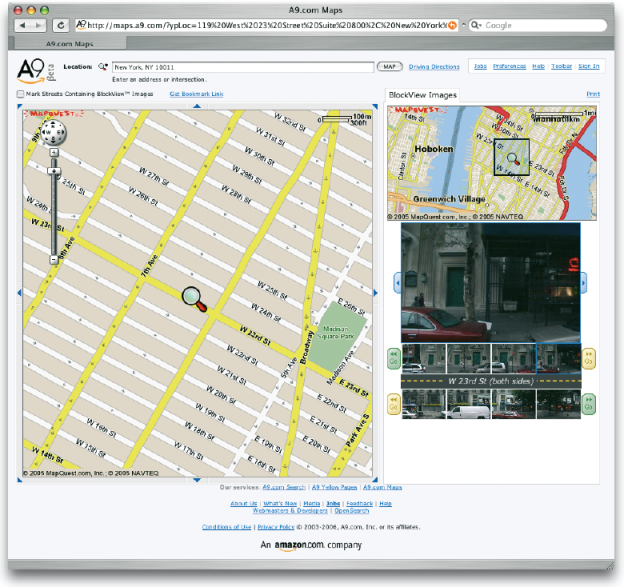The height and width of the screenshot is (587, 624).
Task: Open the location search history icon
Action: point(103,67)
